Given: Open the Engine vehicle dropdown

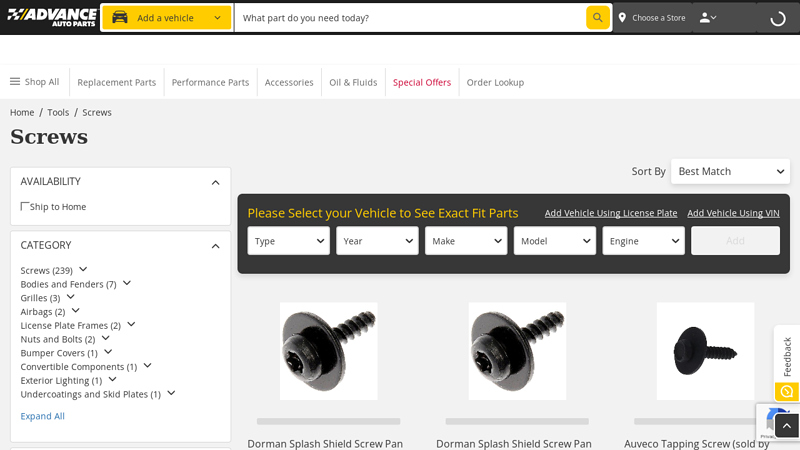Looking at the screenshot, I should [x=643, y=241].
